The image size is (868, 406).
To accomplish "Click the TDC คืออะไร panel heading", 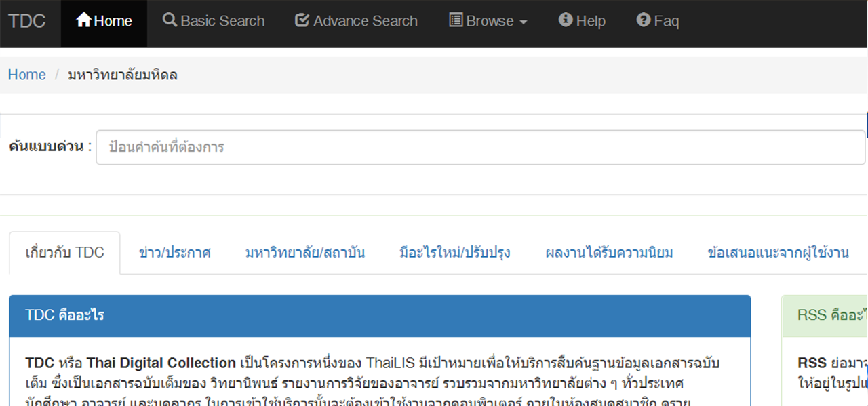I will pos(380,316).
